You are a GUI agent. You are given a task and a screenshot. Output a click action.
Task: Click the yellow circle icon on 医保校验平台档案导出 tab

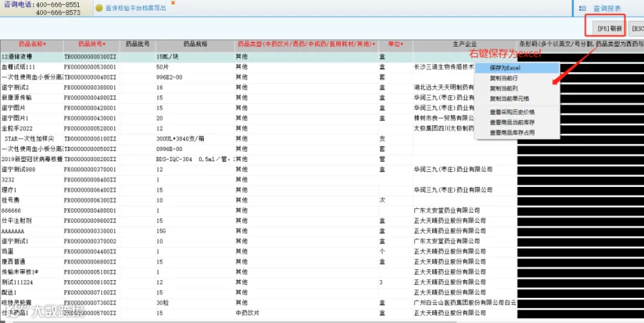(x=99, y=8)
